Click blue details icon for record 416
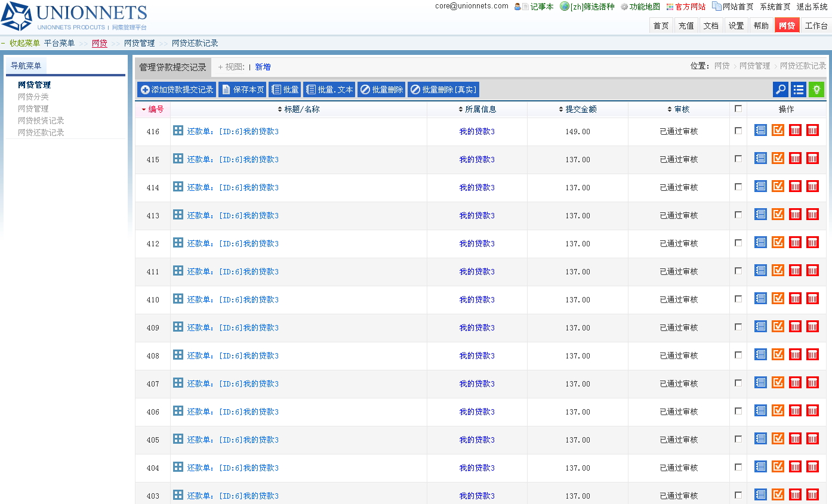 (x=760, y=130)
